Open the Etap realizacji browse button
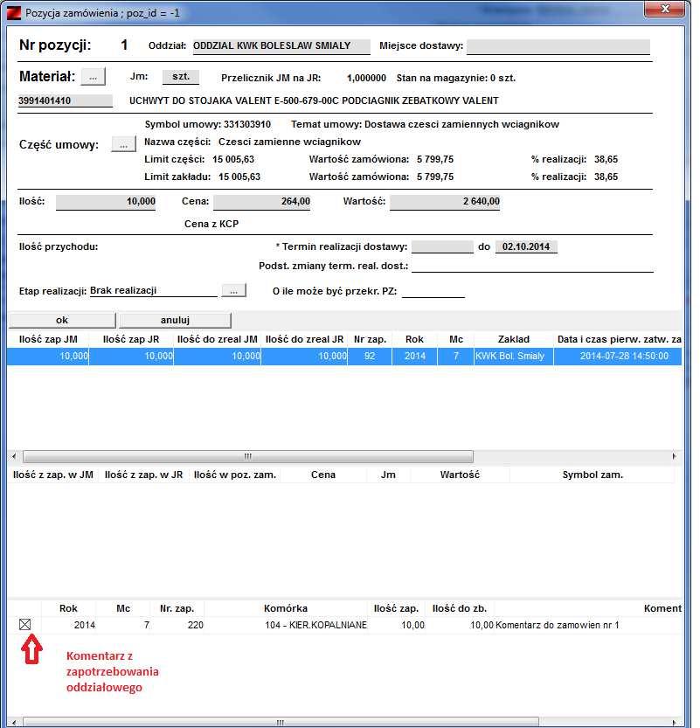Viewport: 700px width, 728px height. [233, 291]
